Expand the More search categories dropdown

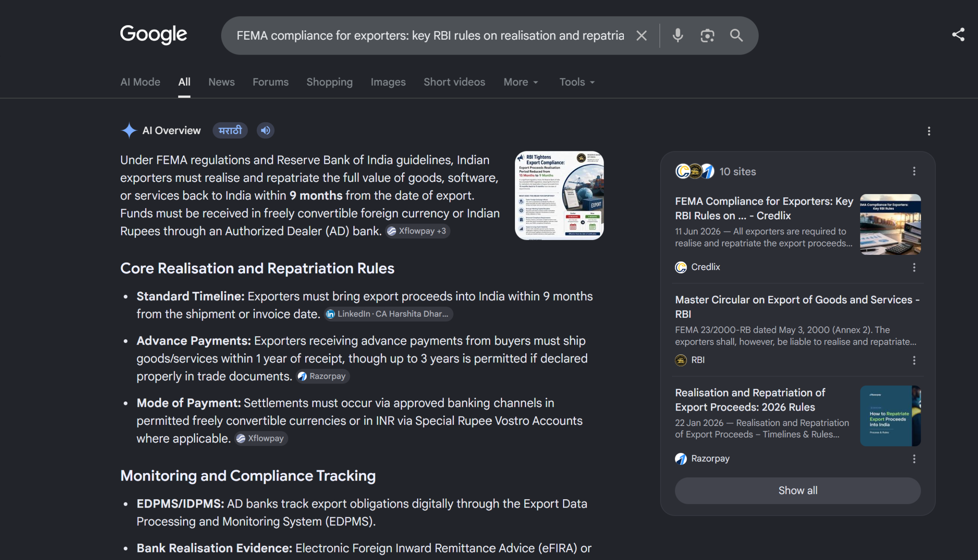pyautogui.click(x=521, y=82)
